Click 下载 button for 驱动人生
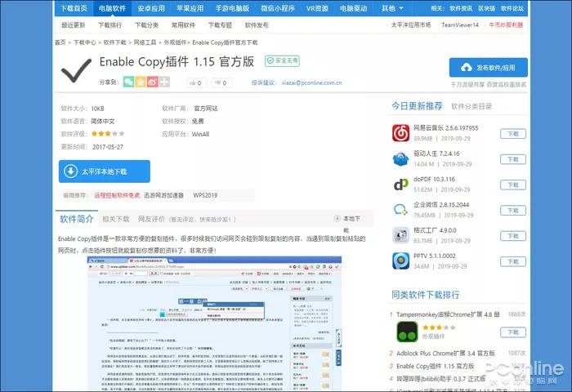572x392 pixels. (x=513, y=159)
